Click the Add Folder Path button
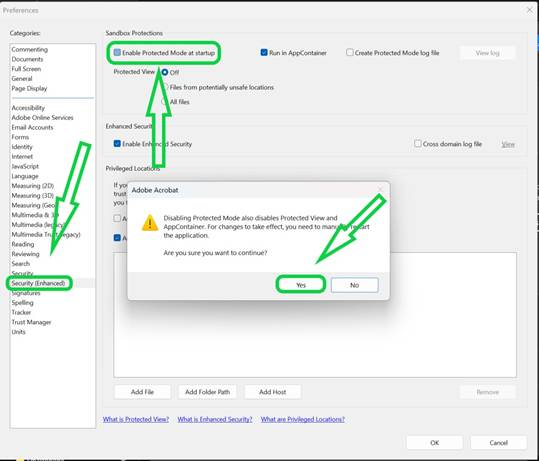 [x=207, y=392]
